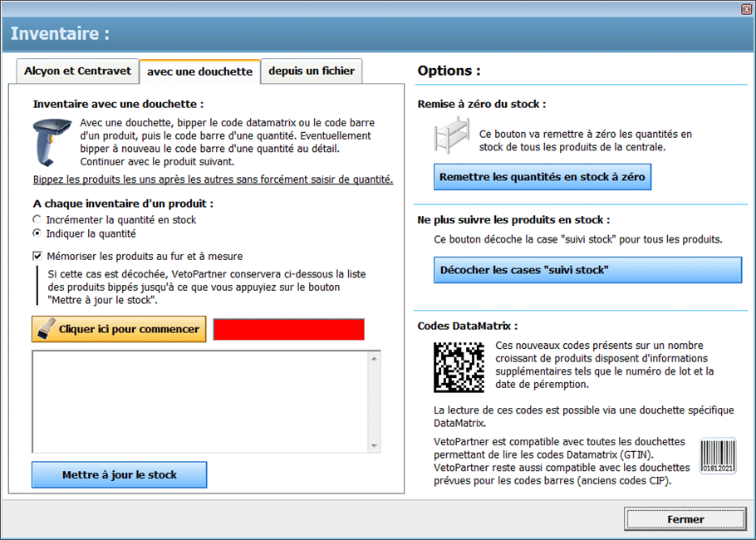Click the DataMatrix code image
This screenshot has height=540, width=756.
tap(459, 366)
